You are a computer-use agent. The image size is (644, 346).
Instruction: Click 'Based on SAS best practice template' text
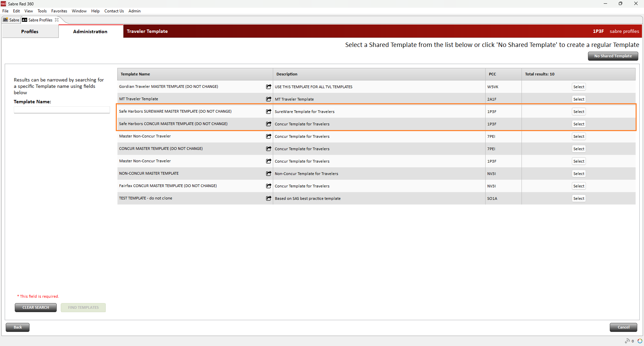[307, 198]
